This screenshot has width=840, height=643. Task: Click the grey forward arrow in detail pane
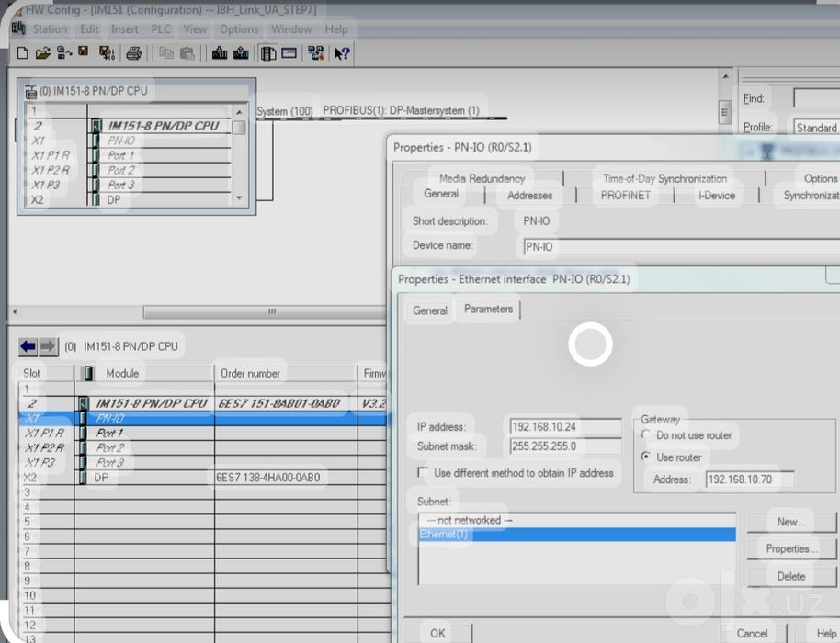[x=48, y=347]
